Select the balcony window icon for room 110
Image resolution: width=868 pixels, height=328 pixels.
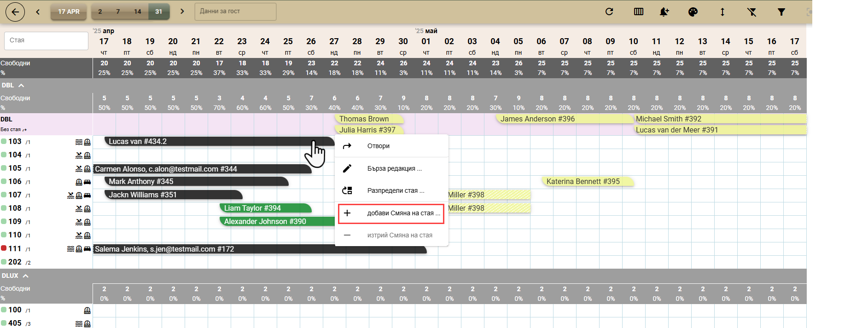tap(87, 236)
